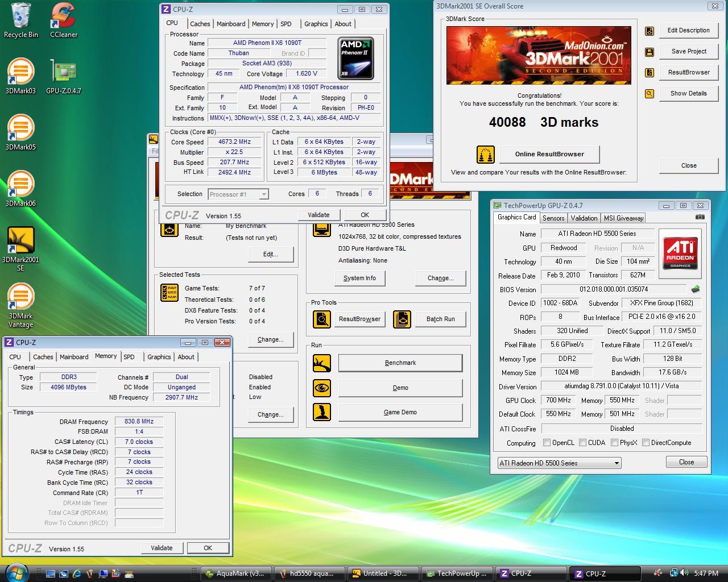Click Close button in GPU-Z
The width and height of the screenshot is (728, 582).
click(x=686, y=462)
